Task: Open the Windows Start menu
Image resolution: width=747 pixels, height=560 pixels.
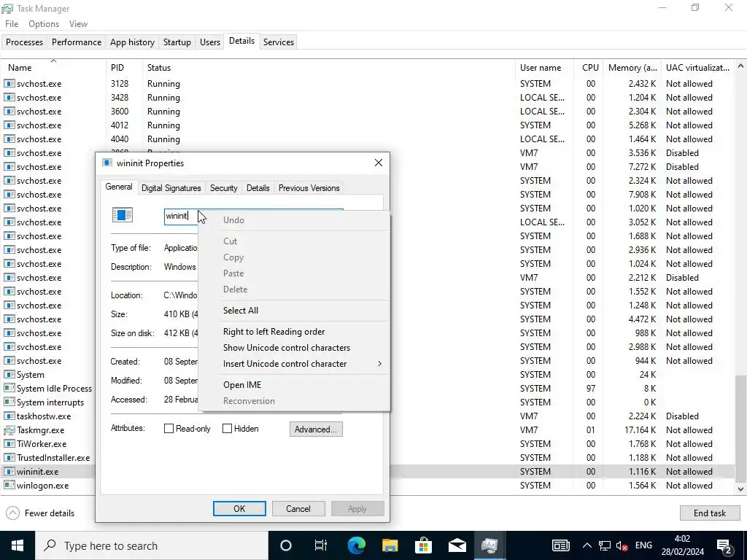Action: 18,545
